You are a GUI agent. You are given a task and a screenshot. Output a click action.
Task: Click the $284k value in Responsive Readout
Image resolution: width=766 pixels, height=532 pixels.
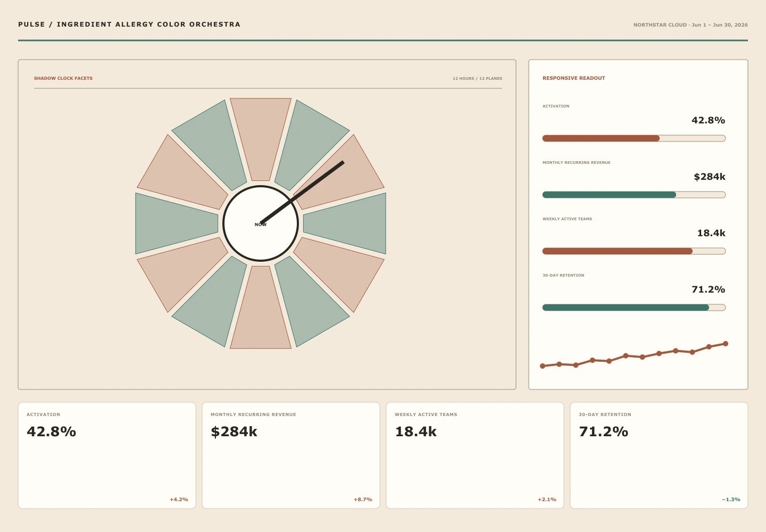point(710,177)
